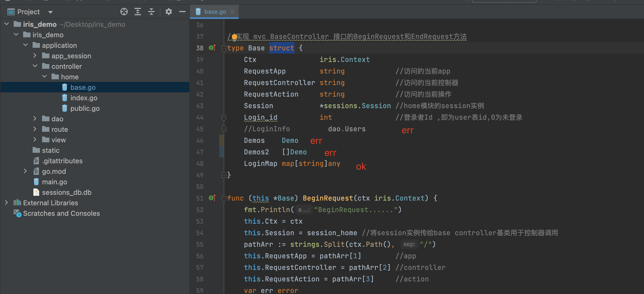The height and width of the screenshot is (294, 644).
Task: Open index.go in the project tree
Action: pyautogui.click(x=84, y=98)
